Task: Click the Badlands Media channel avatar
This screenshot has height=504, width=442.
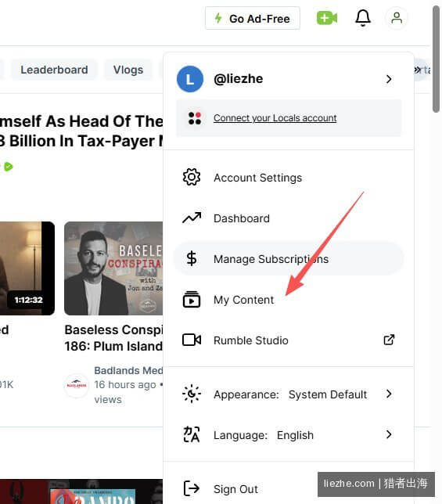Action: click(77, 385)
